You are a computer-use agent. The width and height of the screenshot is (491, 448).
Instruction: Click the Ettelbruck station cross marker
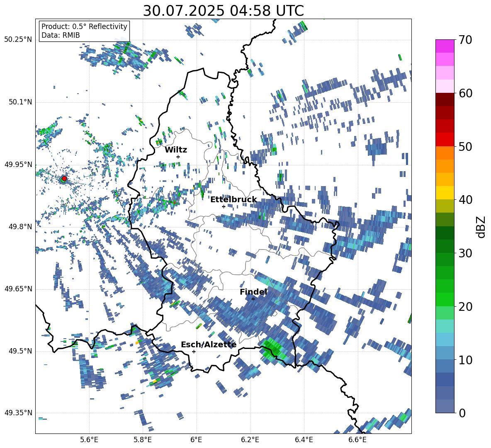tap(224, 206)
